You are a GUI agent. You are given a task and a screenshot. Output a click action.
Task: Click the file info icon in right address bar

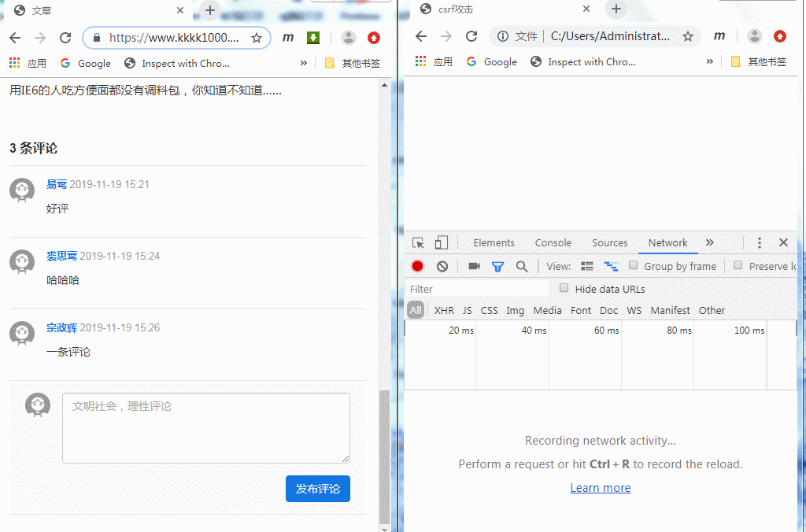click(503, 36)
